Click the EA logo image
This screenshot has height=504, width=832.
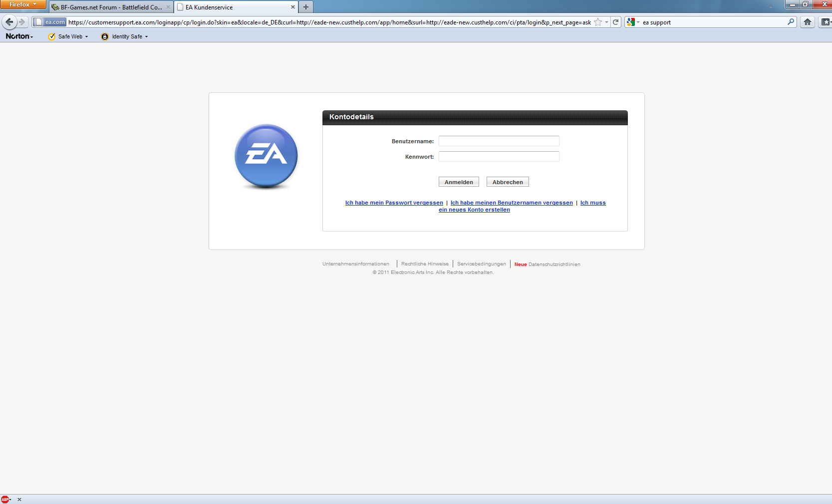(x=266, y=156)
